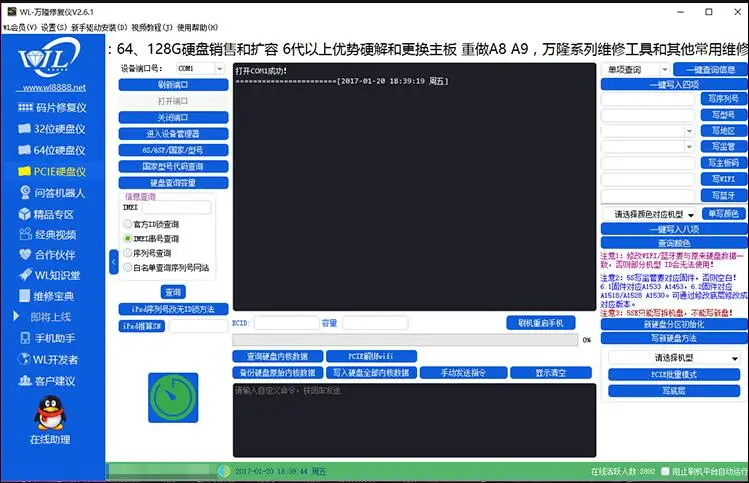Click the globe icon in status bar
The image size is (749, 483).
point(224,471)
